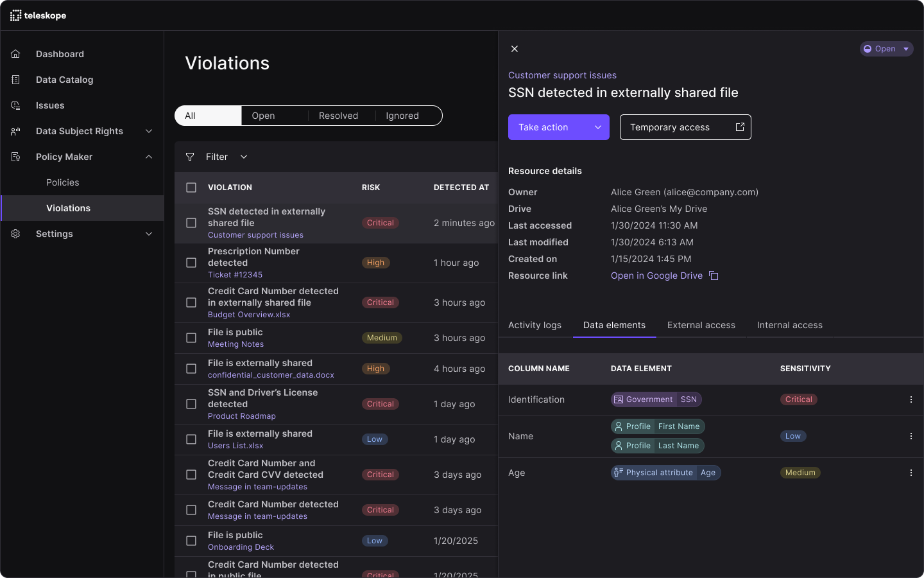The width and height of the screenshot is (924, 578).
Task: Click the Government SSN data element tag
Action: click(656, 399)
